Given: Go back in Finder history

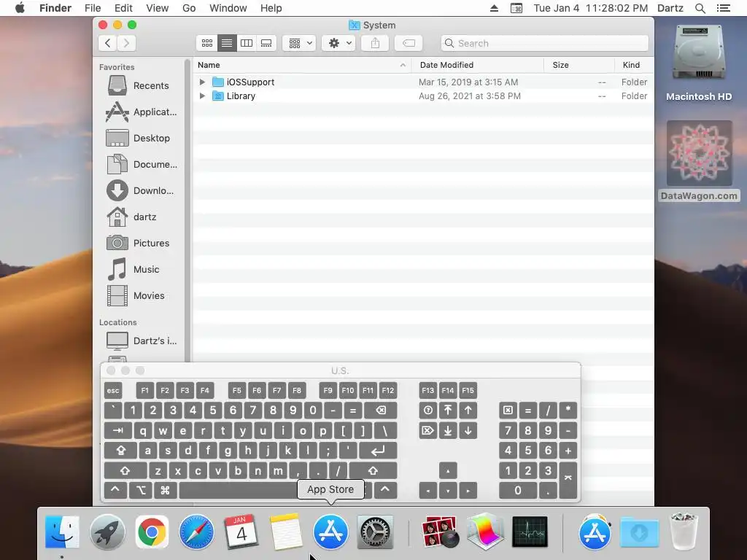Looking at the screenshot, I should 108,43.
